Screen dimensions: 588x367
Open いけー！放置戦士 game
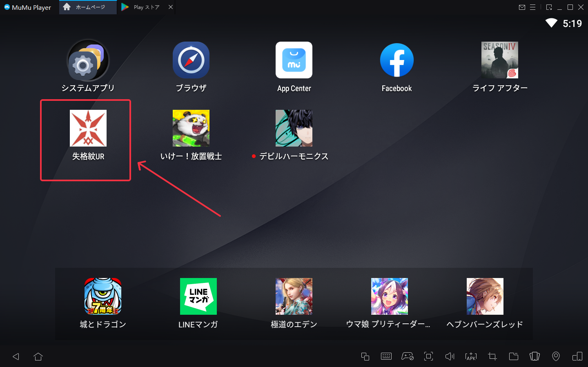pyautogui.click(x=191, y=128)
